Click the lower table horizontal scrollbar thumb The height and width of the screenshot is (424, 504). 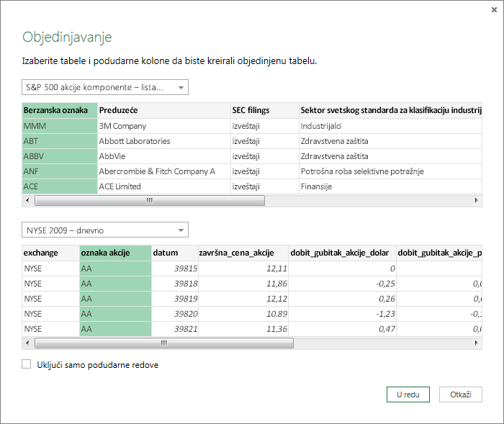coord(164,343)
